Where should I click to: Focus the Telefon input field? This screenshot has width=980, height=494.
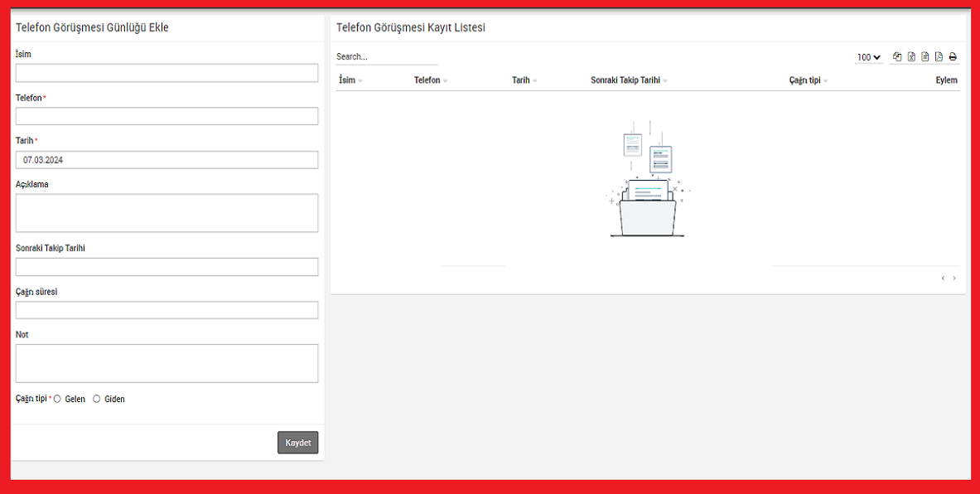(x=167, y=116)
